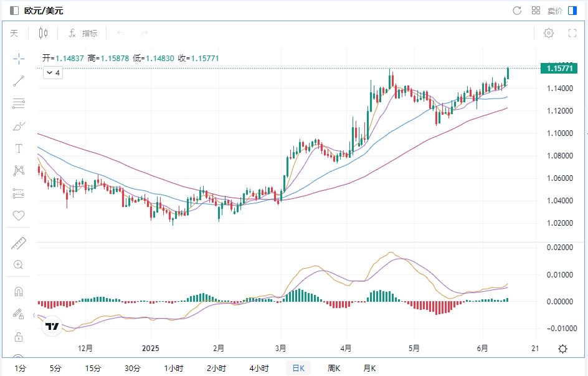Select the trend line drawing tool
Viewport: 588px width, 376px height.
pyautogui.click(x=19, y=80)
